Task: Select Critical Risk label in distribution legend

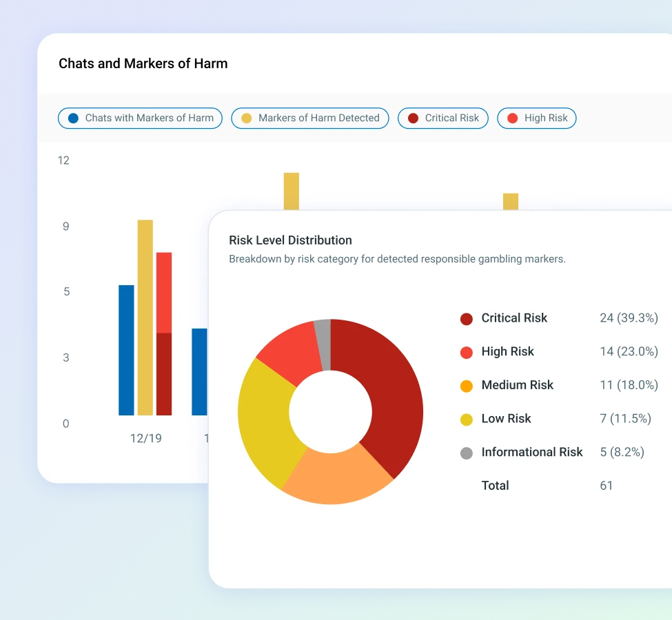Action: point(514,318)
